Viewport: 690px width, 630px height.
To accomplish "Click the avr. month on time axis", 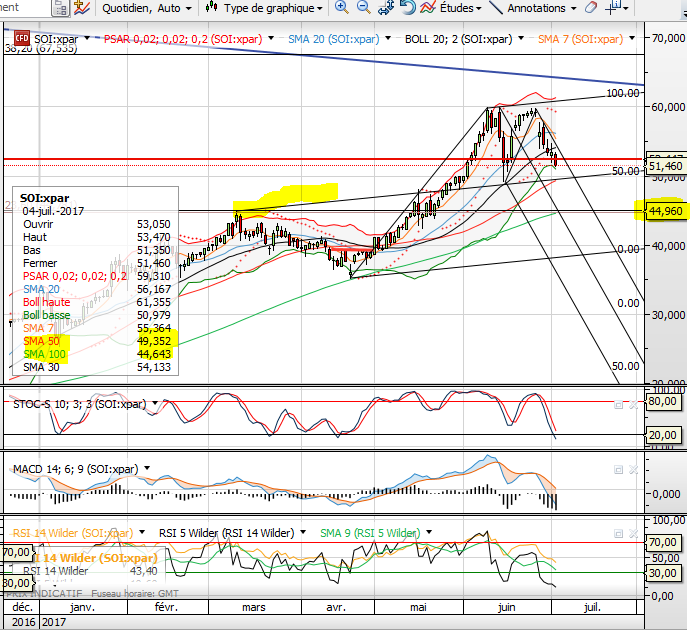I will tap(336, 607).
